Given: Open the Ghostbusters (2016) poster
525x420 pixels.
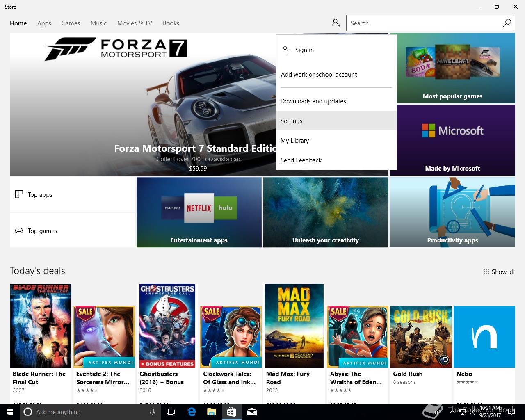Looking at the screenshot, I should click(167, 326).
